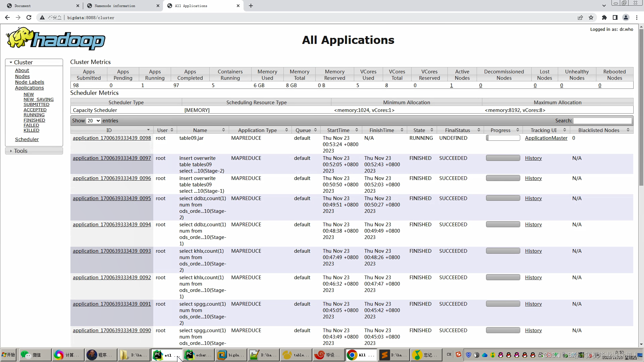
Task: Open the browser extensions puzzle icon
Action: (604, 17)
